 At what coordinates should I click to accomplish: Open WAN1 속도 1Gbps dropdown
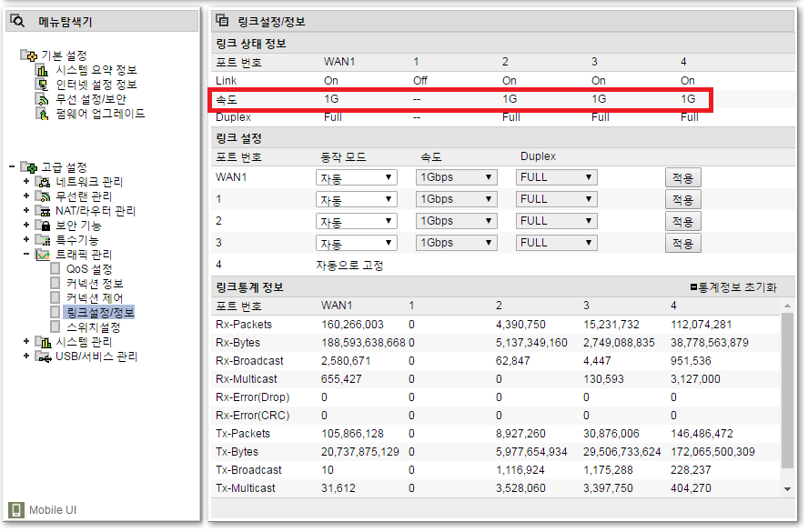(456, 177)
